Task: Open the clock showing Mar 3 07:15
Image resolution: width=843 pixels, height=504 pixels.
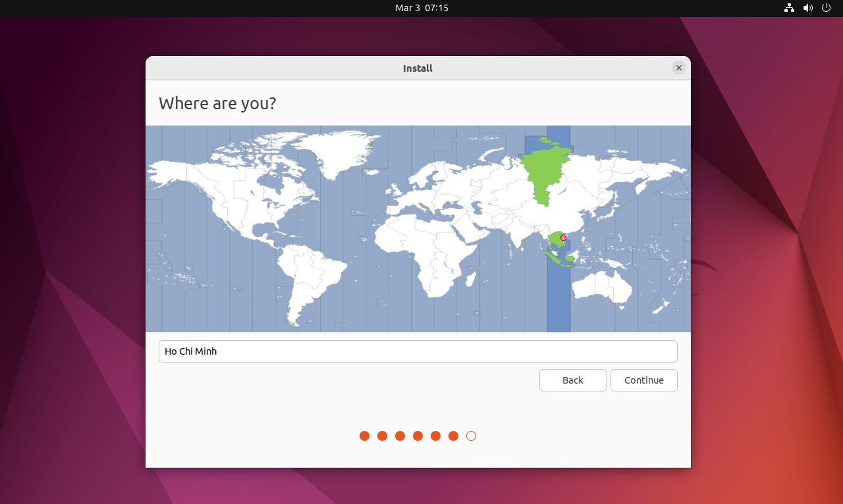Action: (x=421, y=8)
